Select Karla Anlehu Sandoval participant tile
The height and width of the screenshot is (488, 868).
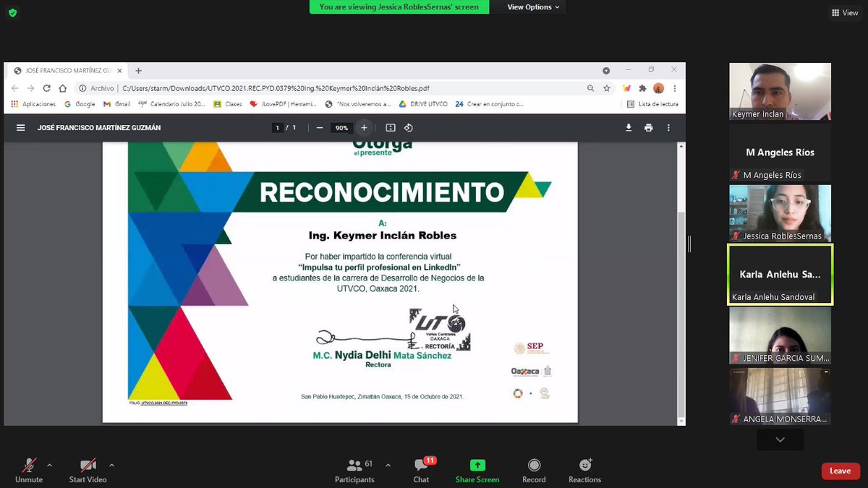(x=780, y=275)
